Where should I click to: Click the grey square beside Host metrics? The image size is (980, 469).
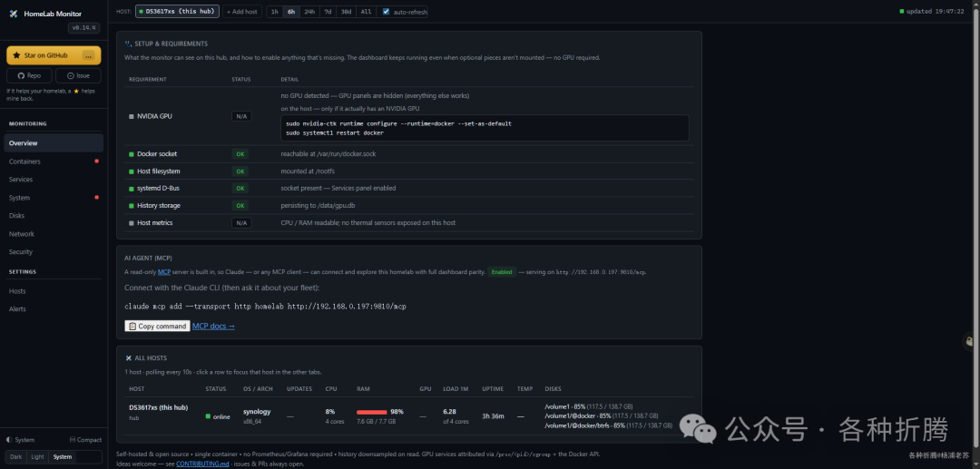click(x=132, y=222)
